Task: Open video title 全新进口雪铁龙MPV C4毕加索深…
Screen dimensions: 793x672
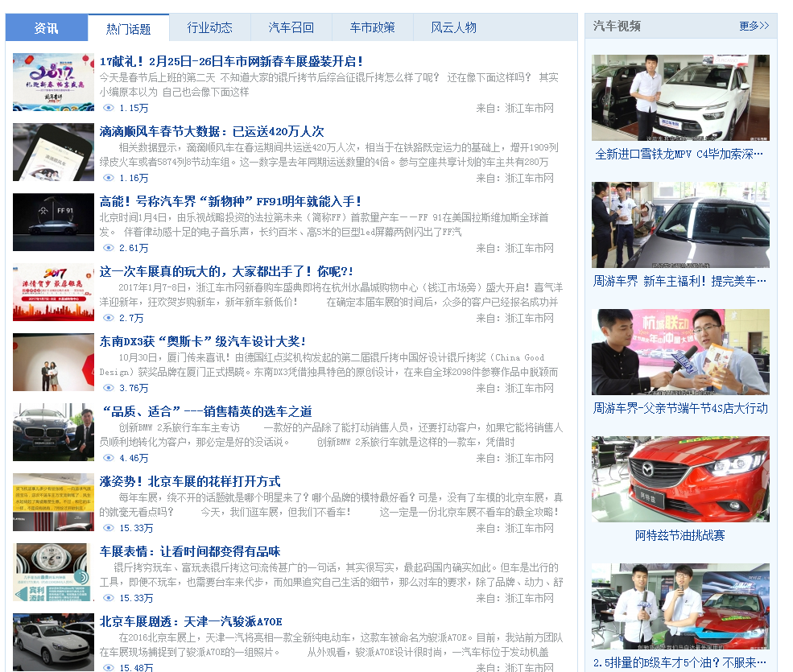Action: point(679,155)
